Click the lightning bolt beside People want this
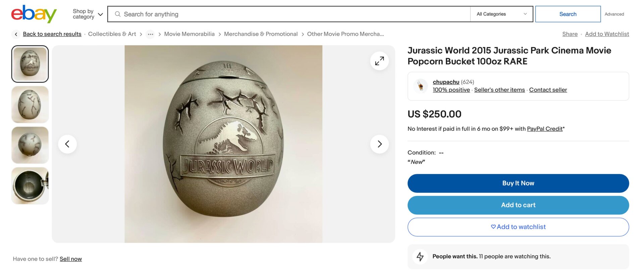 420,256
